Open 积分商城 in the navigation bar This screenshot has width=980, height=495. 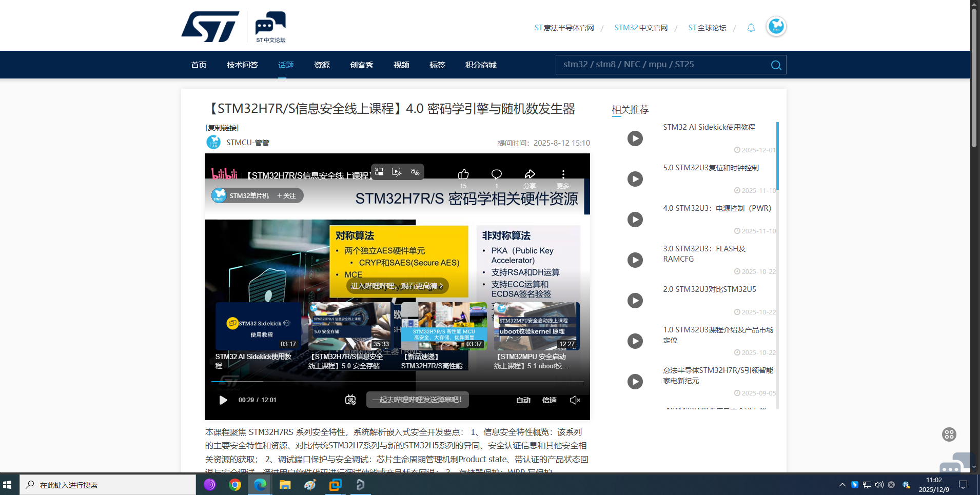(x=481, y=65)
